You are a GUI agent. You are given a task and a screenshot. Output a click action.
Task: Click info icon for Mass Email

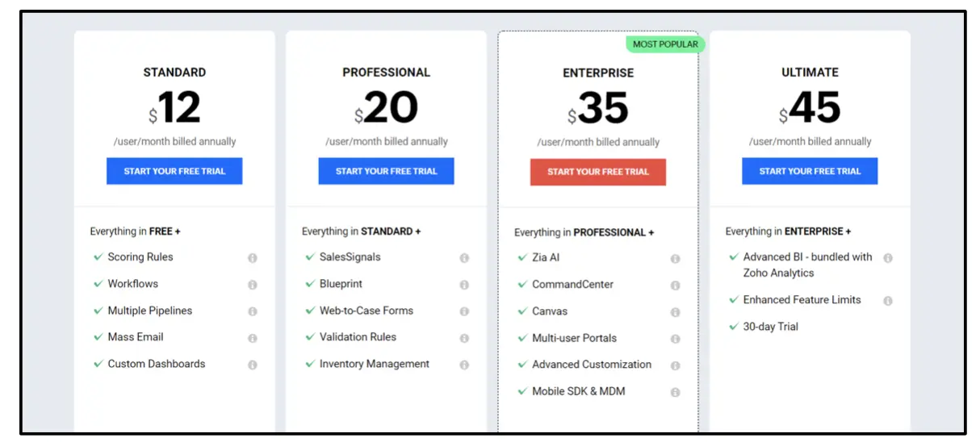(x=253, y=338)
